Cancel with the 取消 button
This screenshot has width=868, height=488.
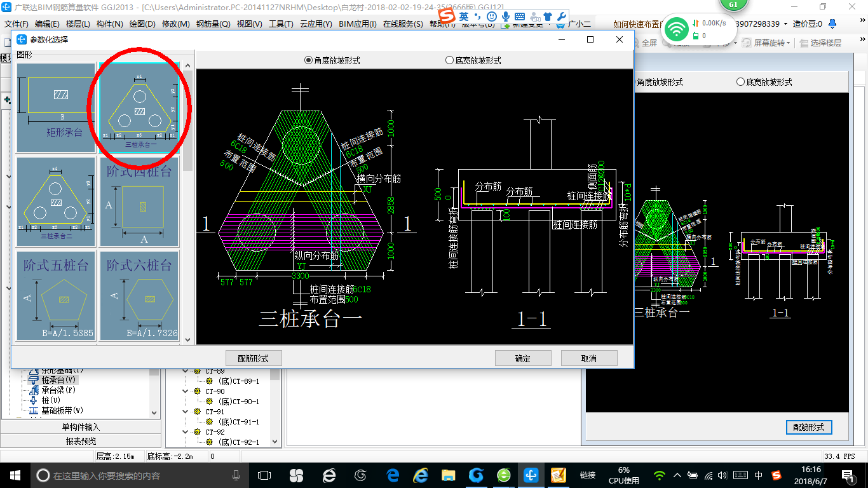tap(589, 358)
